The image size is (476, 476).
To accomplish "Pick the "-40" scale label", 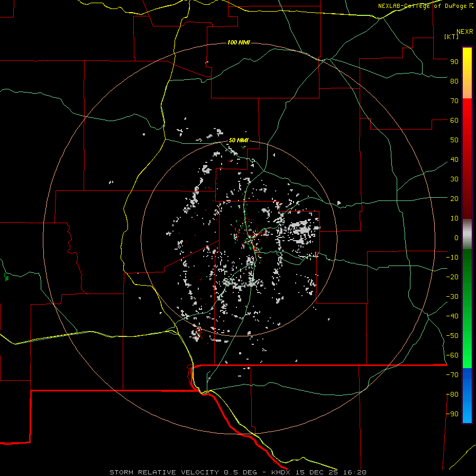I will [452, 316].
